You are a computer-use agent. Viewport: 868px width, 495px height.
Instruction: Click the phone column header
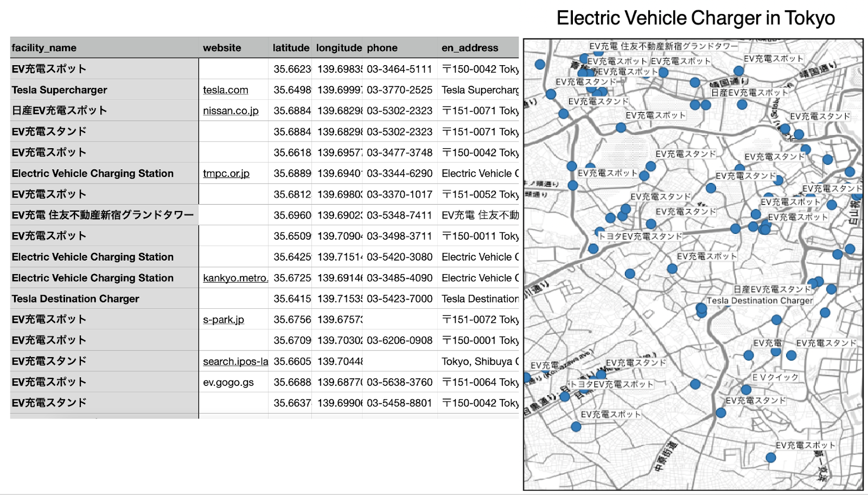click(382, 48)
